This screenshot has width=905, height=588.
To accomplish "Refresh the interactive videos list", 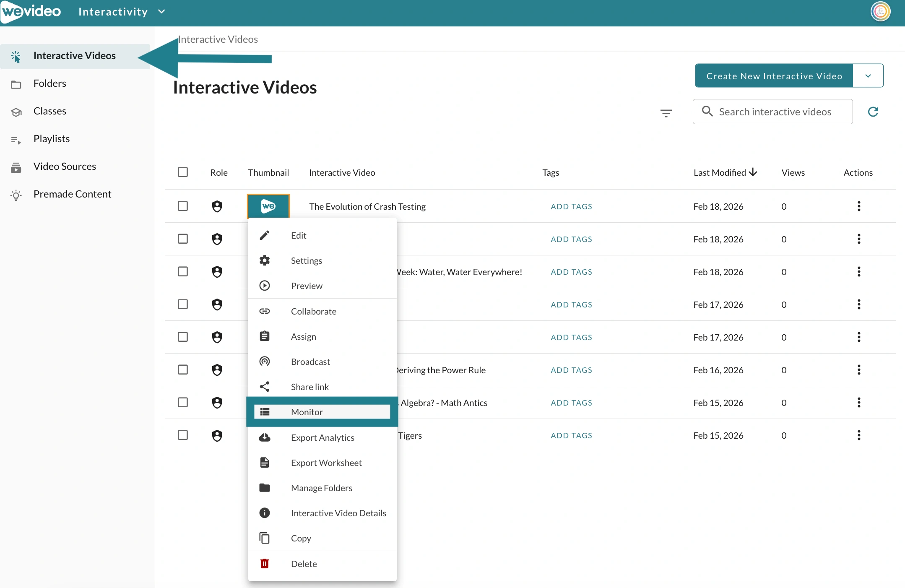I will (x=873, y=112).
